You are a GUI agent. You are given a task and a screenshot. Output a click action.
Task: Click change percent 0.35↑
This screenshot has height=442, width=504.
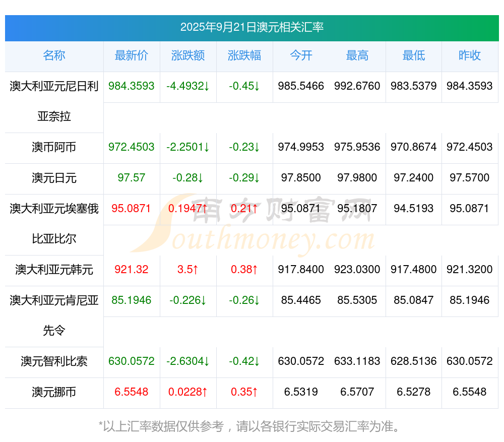244,392
